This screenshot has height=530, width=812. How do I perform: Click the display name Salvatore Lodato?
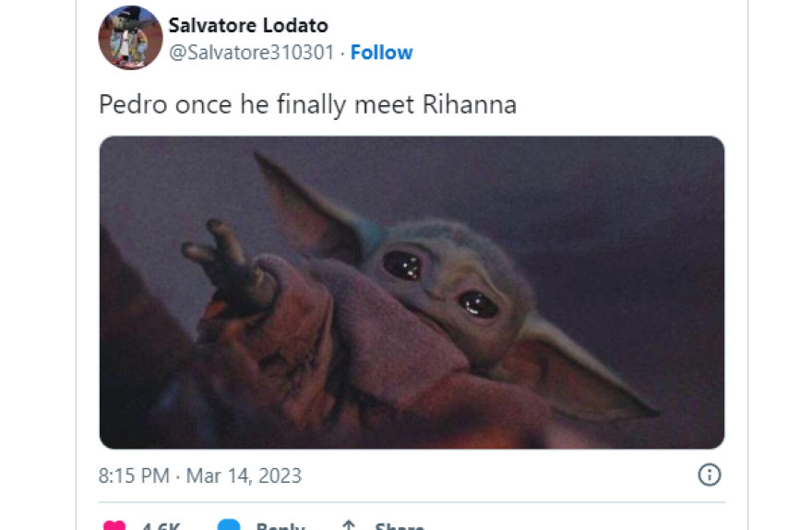tap(248, 26)
